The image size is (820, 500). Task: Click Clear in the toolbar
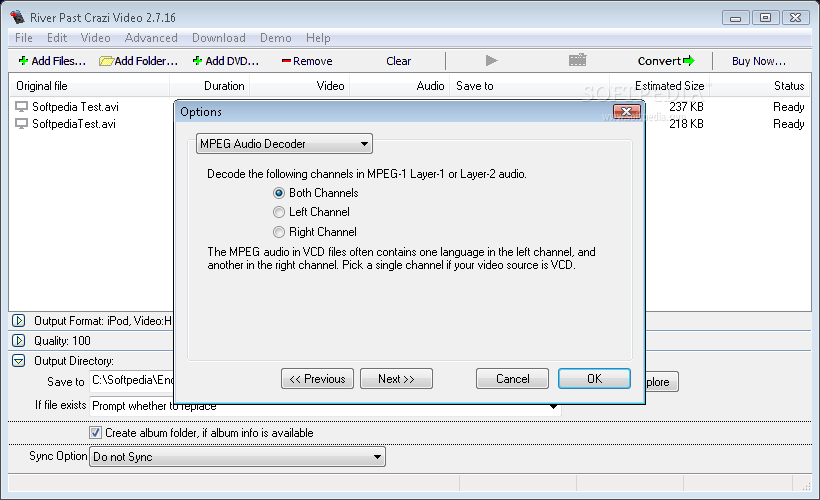click(x=398, y=61)
